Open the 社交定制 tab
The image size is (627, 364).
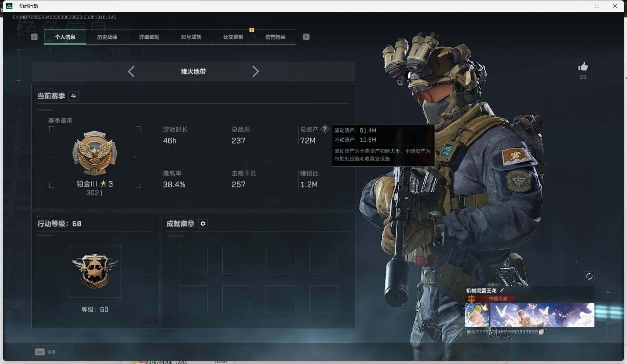pyautogui.click(x=233, y=37)
